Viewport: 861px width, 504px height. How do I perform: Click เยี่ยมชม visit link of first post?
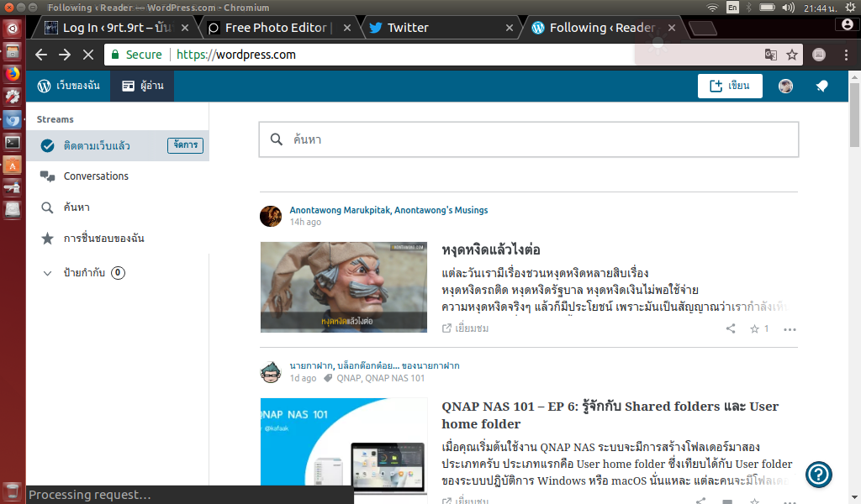click(466, 328)
